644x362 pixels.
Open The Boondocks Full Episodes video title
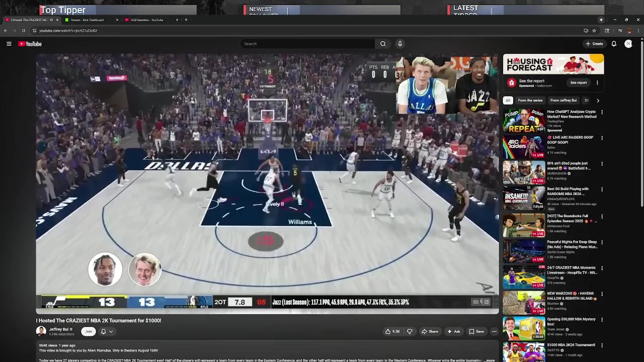pos(572,219)
